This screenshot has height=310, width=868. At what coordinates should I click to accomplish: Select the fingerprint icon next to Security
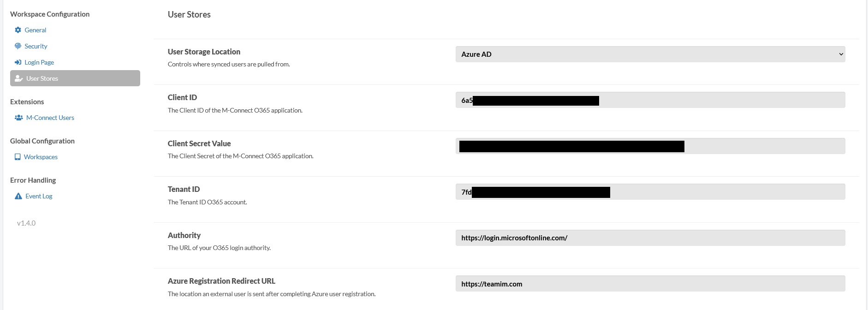(18, 46)
